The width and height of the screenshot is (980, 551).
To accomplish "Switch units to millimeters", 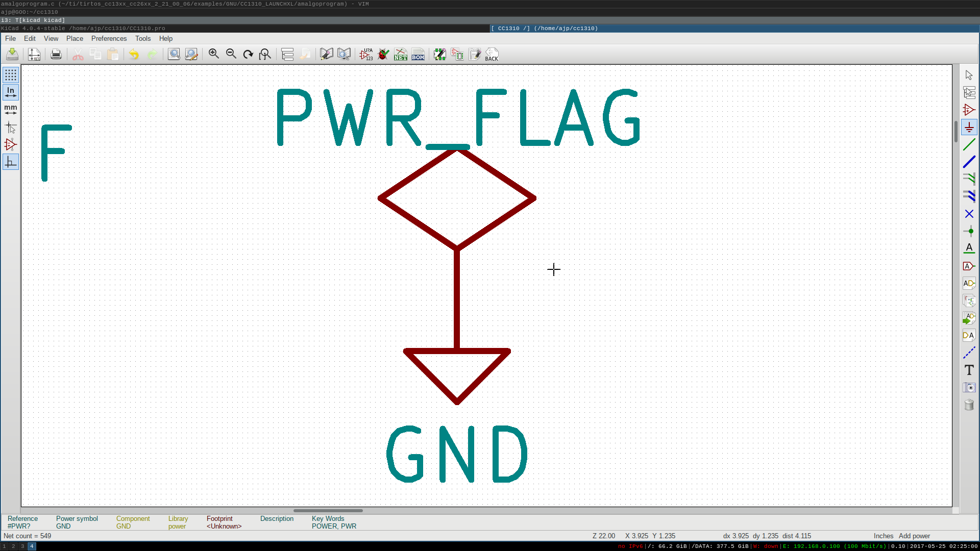I will (11, 110).
